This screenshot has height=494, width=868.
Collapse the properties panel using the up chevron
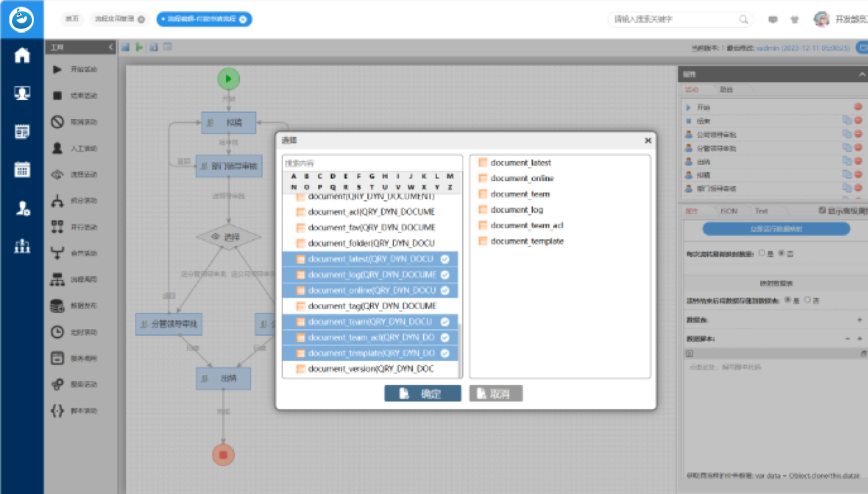862,75
